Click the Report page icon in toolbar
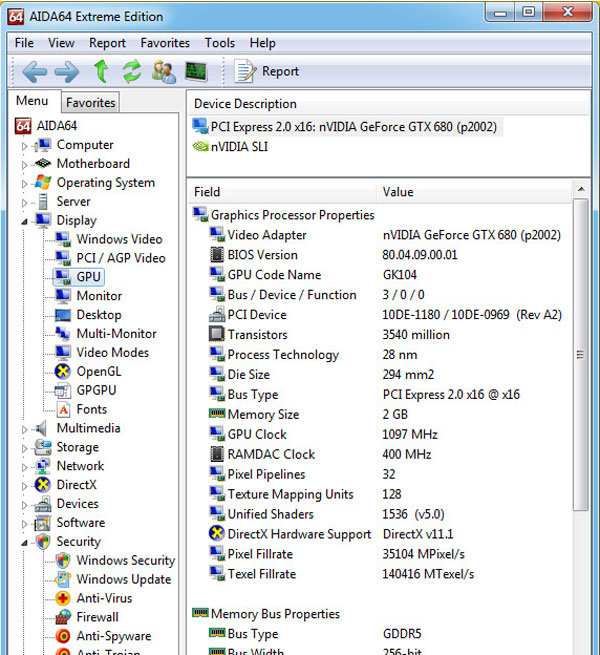The width and height of the screenshot is (600, 655). point(245,71)
